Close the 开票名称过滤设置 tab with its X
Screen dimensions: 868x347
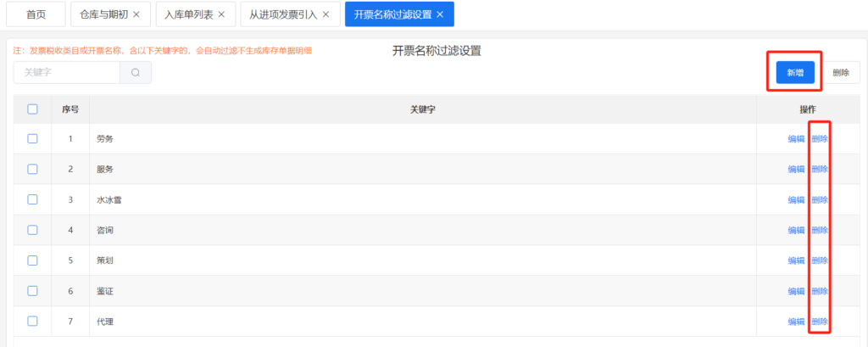pos(440,14)
